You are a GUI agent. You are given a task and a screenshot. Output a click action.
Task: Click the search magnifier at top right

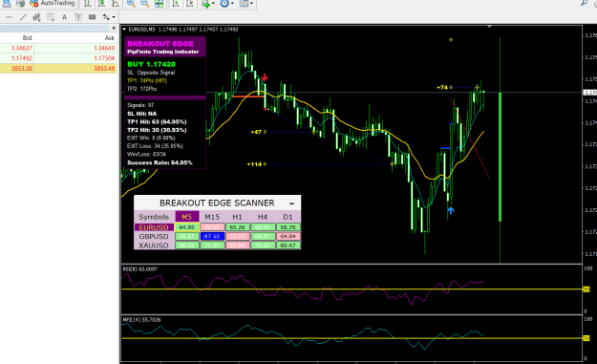click(x=584, y=3)
